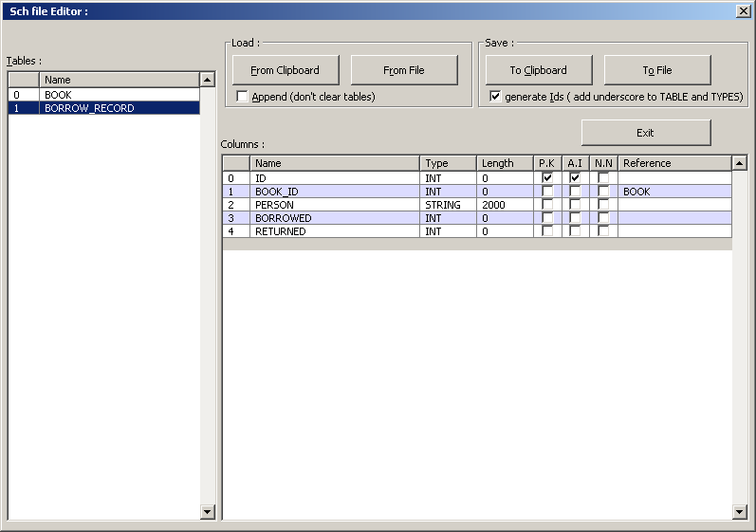Screen dimensions: 756x532
Task: Close the Sch file Editor window
Action: 743,10
